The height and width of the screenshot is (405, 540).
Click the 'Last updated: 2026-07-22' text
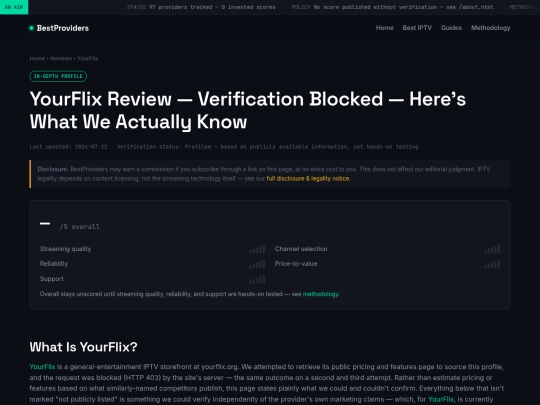[x=69, y=147]
